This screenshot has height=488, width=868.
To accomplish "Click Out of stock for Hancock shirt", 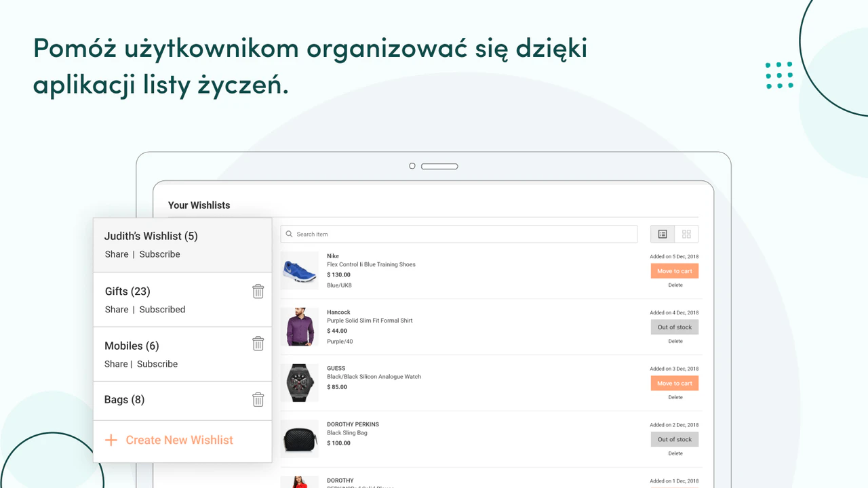I will (x=675, y=327).
